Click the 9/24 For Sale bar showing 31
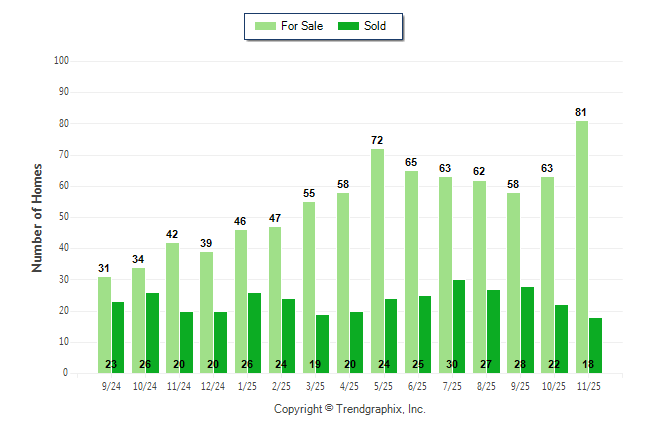646x434 pixels. [x=104, y=325]
